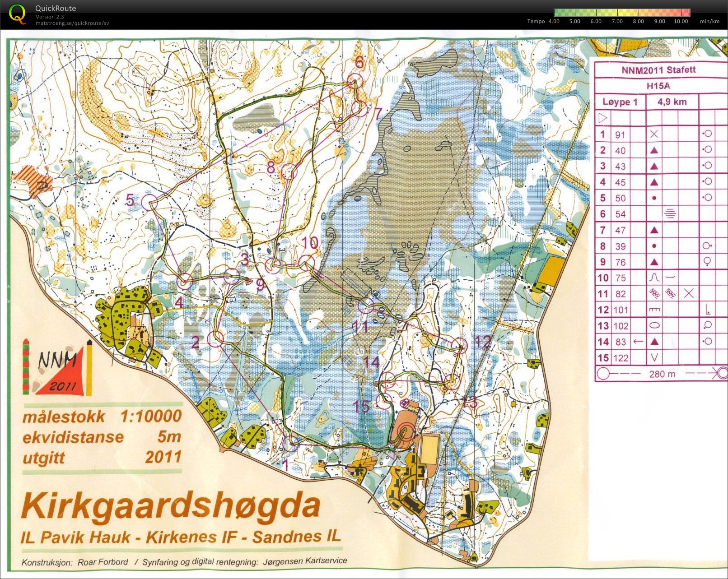Click control code 43 in row 3
This screenshot has height=579, width=728.
[620, 167]
